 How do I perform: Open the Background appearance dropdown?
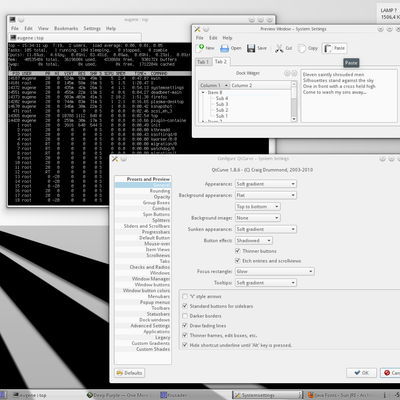tap(266, 195)
